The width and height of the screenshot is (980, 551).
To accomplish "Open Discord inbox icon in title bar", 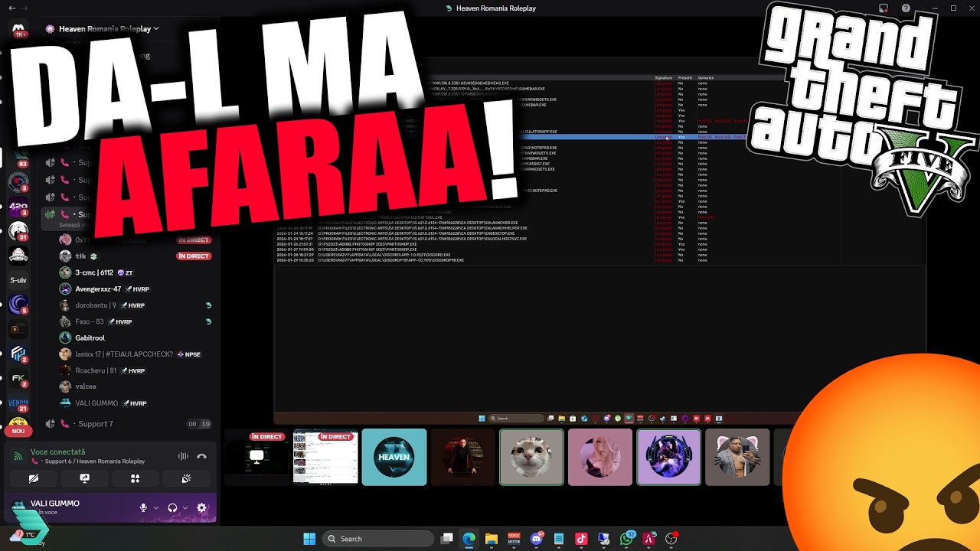I will click(x=884, y=8).
